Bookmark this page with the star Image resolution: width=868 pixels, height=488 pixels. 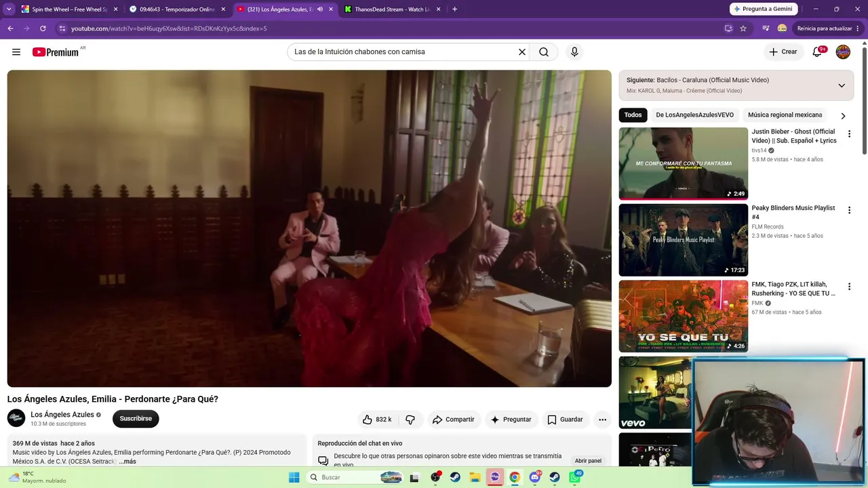[743, 28]
